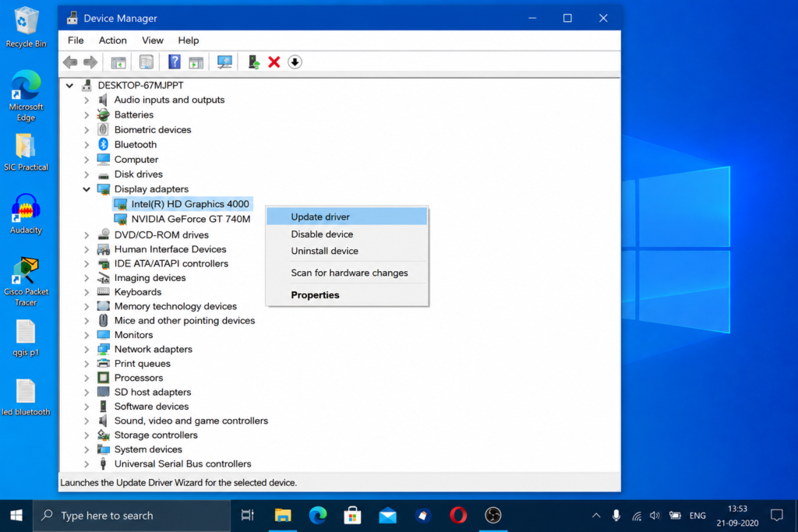Open Mail app from the taskbar
This screenshot has height=532, width=798.
(x=388, y=516)
